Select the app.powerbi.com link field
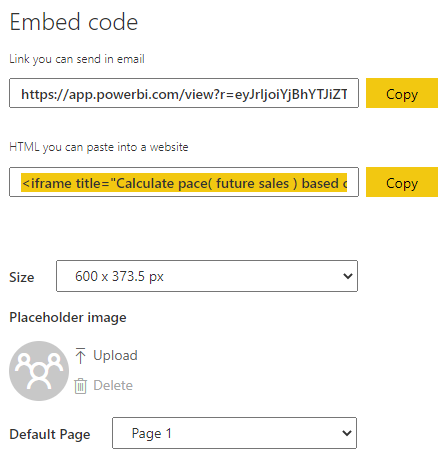Image resolution: width=443 pixels, height=457 pixels. tap(184, 93)
